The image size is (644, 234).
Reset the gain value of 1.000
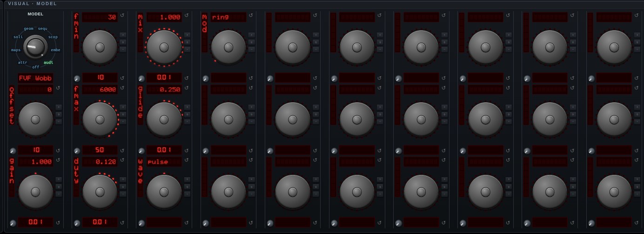pos(58,160)
